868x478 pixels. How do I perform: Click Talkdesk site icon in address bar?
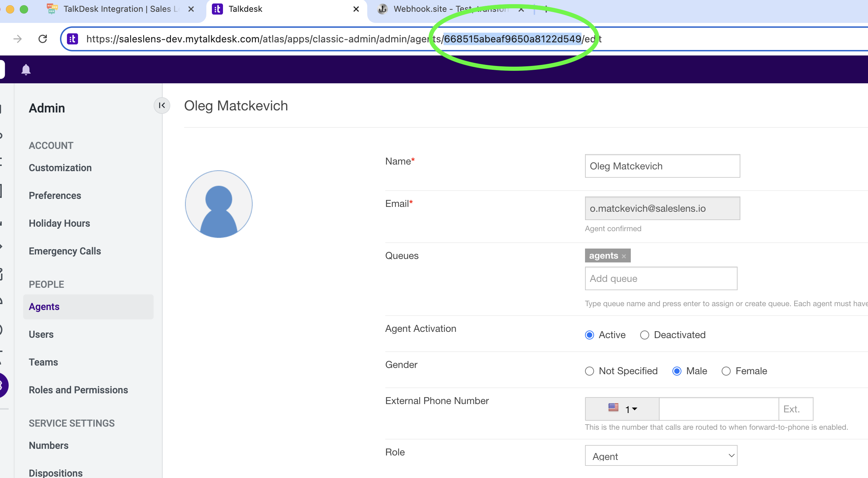click(72, 39)
